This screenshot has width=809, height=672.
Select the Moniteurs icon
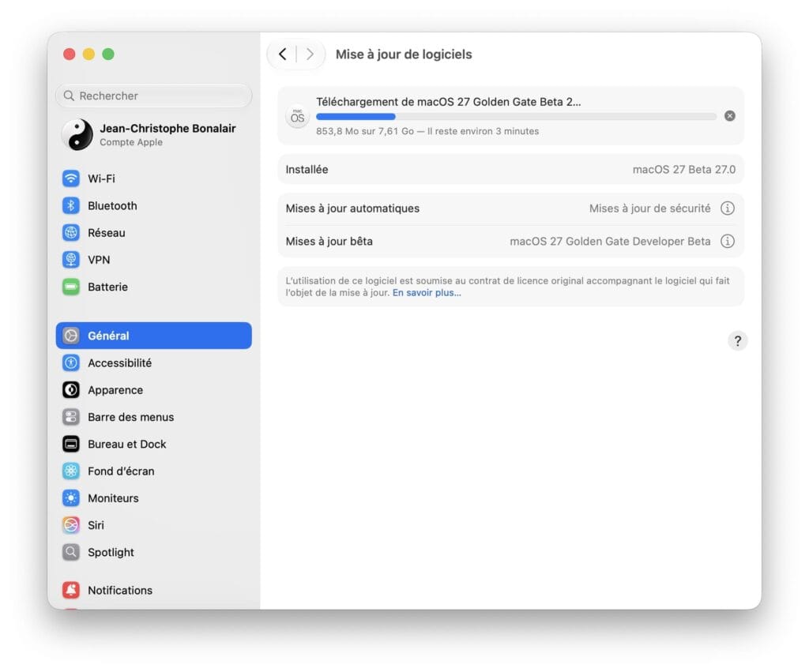(x=70, y=498)
